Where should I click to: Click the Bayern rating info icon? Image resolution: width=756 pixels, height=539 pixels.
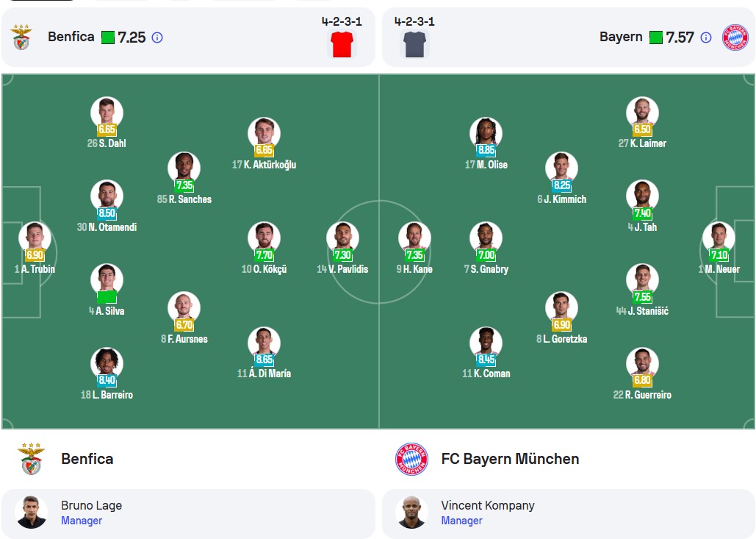(x=705, y=38)
